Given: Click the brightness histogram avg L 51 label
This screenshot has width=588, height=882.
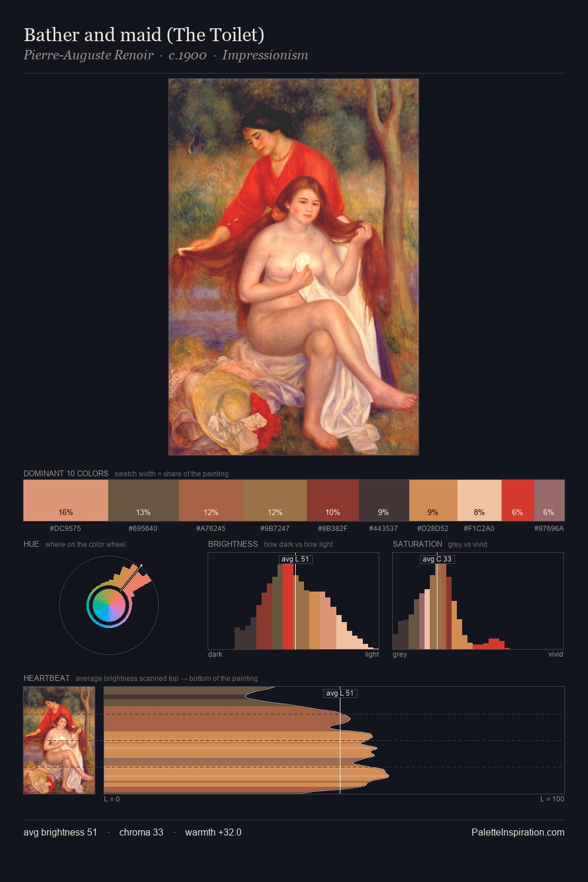Looking at the screenshot, I should [295, 559].
